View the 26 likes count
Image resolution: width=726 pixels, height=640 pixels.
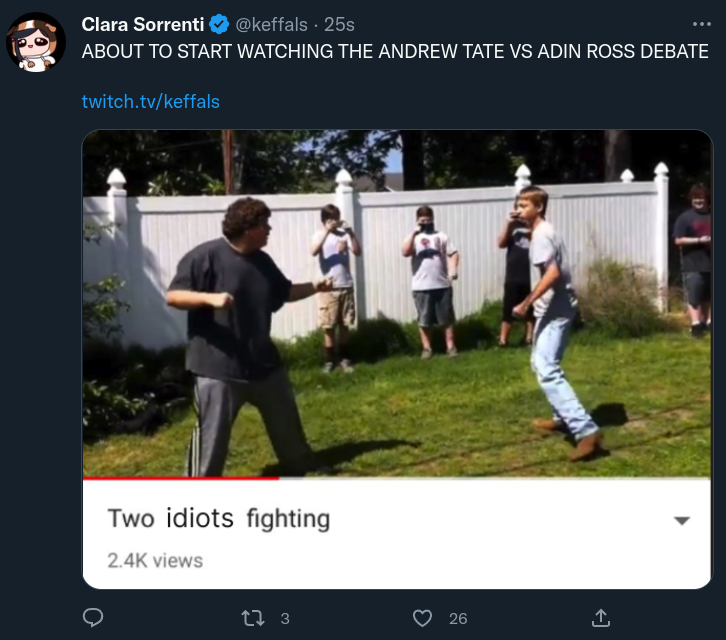coord(458,619)
